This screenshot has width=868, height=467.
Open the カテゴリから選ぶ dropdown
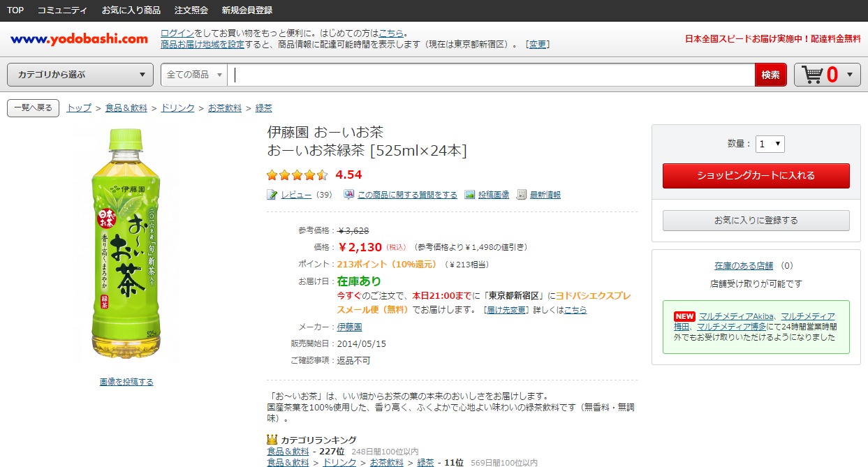pos(80,75)
